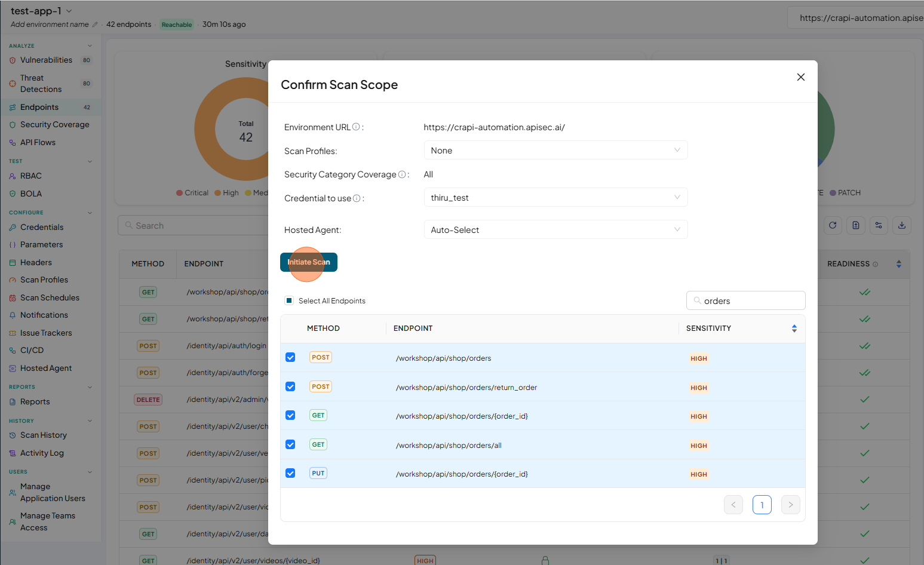Click the document report icon in toolbar
The image size is (924, 565).
(x=856, y=225)
